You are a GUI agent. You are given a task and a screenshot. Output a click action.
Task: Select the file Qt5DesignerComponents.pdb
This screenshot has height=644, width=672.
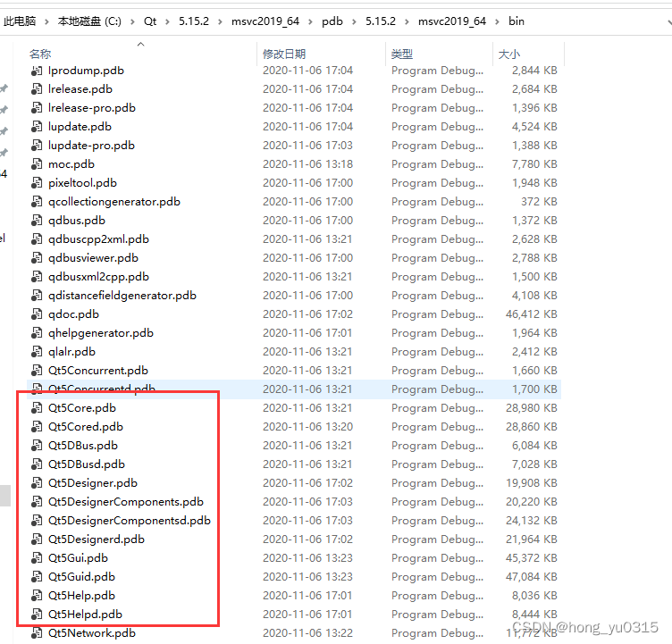pos(126,502)
